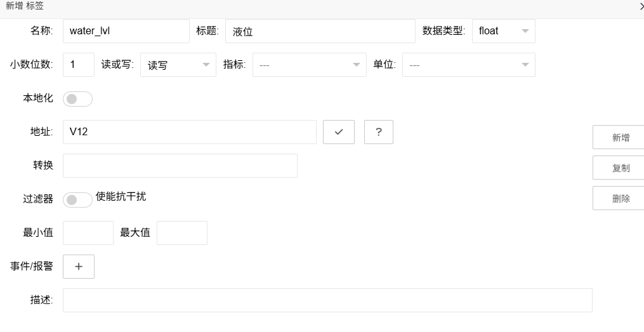Click the 最小值 input box
The image size is (644, 332).
(88, 233)
